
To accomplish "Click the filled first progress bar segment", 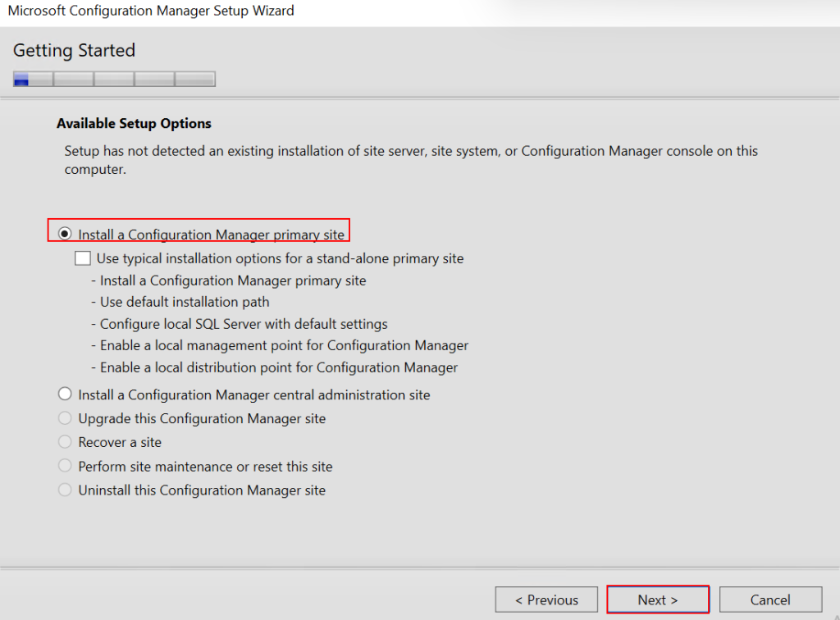I will pos(22,80).
